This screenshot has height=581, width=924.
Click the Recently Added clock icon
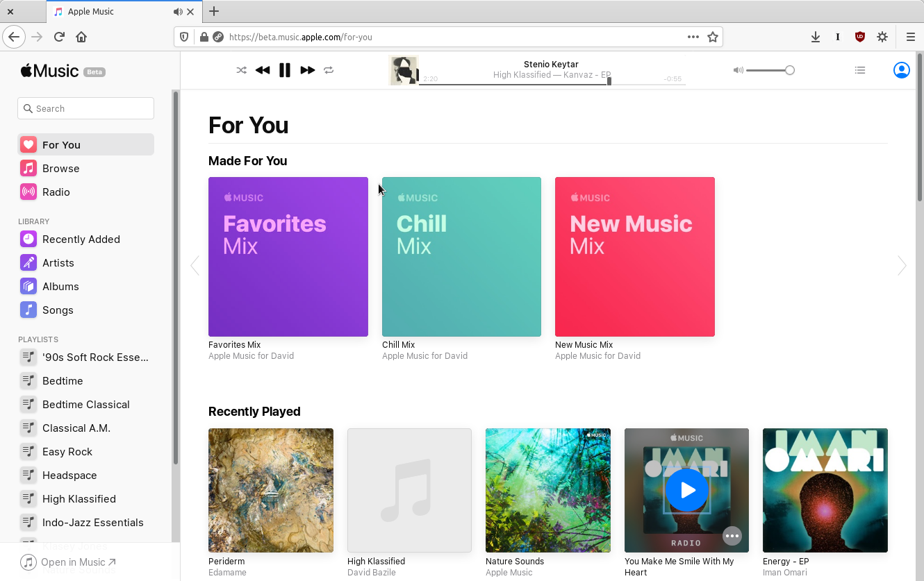point(28,239)
